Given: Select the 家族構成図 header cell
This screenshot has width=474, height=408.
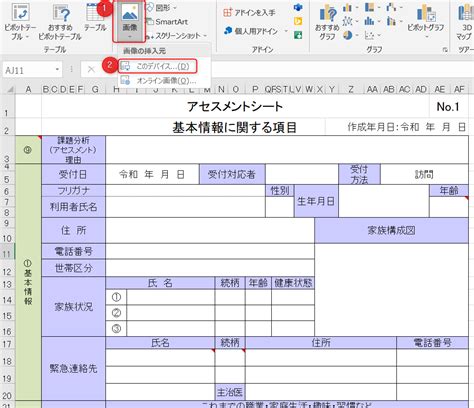Looking at the screenshot, I should 391,230.
